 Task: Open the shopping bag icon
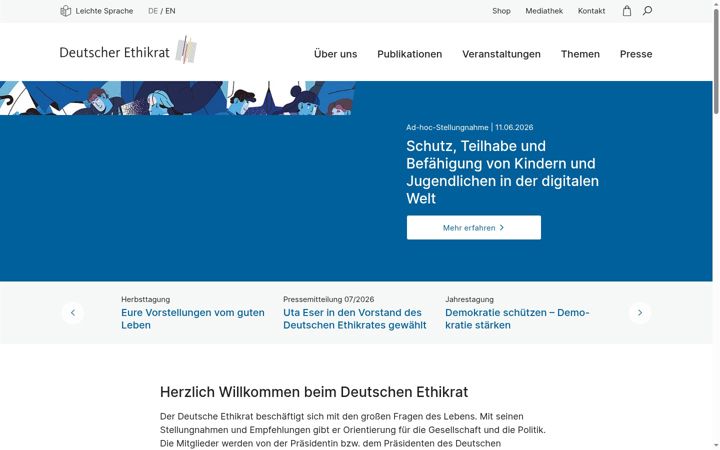click(627, 11)
